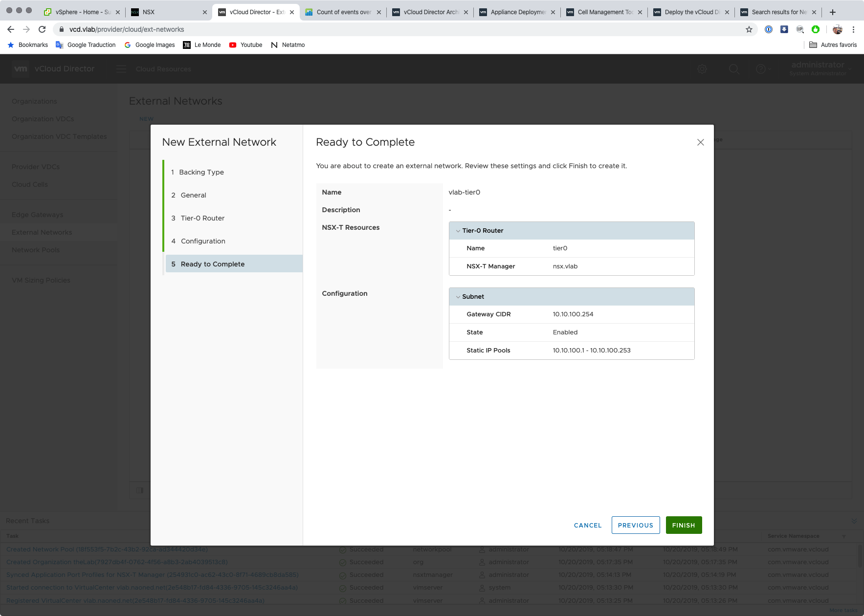This screenshot has height=616, width=864.
Task: Open the Bookmarks bookmark
Action: pyautogui.click(x=27, y=45)
